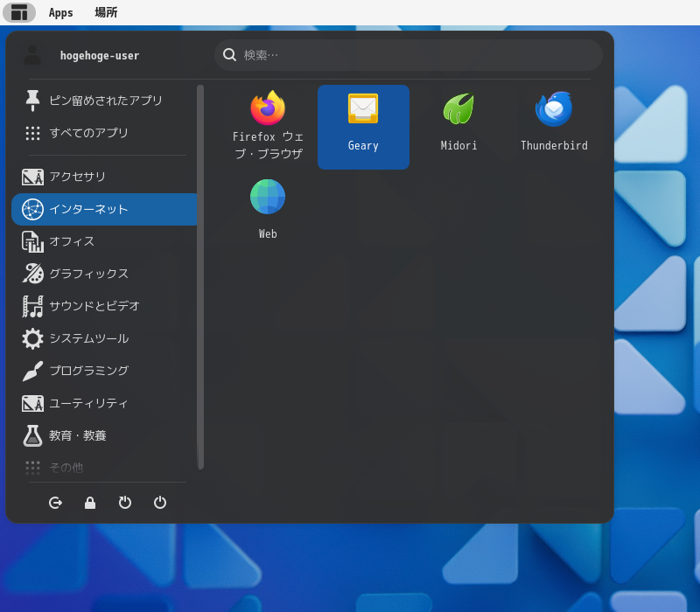Viewport: 700px width, 612px height.
Task: Click the hogehoge-user name label
Action: coord(100,56)
